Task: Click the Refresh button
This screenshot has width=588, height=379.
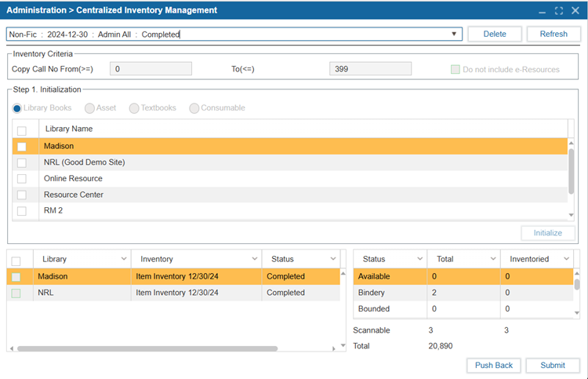Action: (x=554, y=35)
